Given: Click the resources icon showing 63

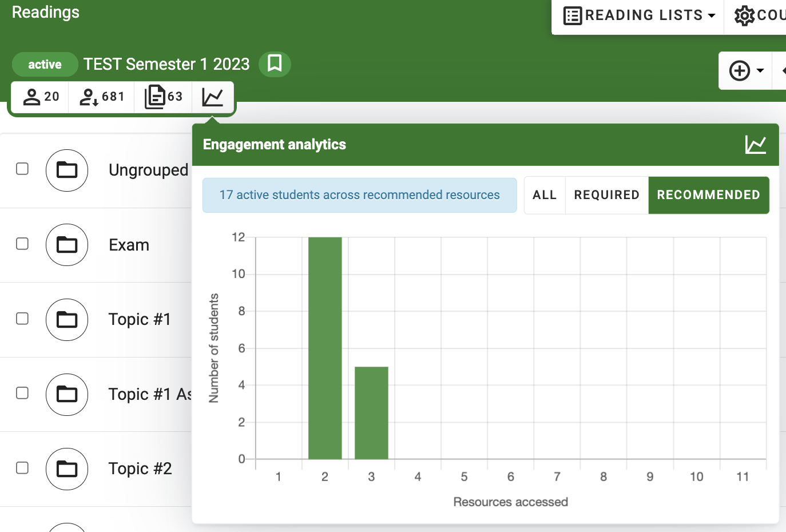Looking at the screenshot, I should 163,97.
